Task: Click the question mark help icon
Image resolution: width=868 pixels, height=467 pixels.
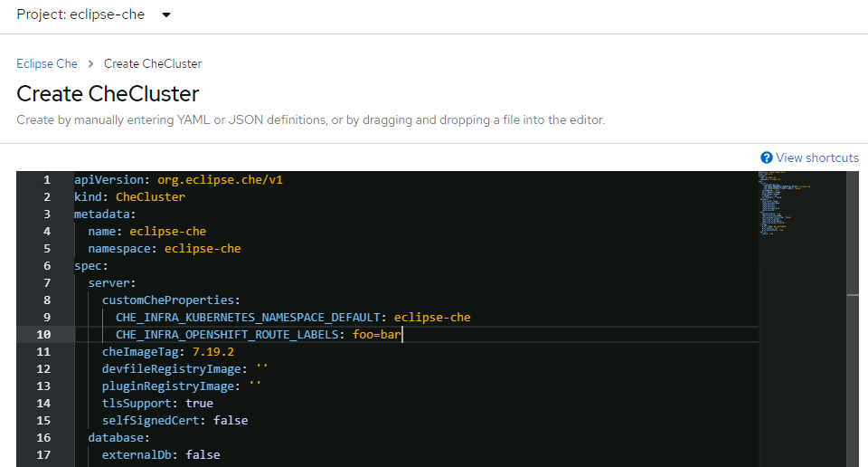Action: pyautogui.click(x=767, y=157)
